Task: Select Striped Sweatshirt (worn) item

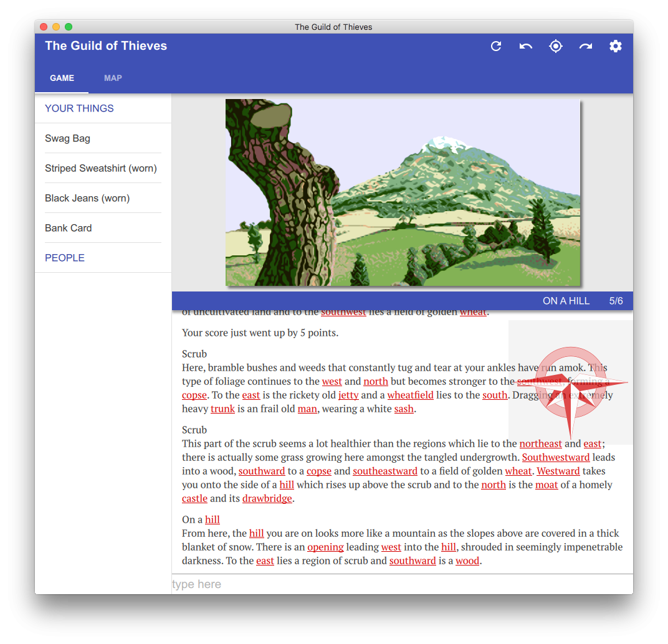Action: [x=101, y=168]
